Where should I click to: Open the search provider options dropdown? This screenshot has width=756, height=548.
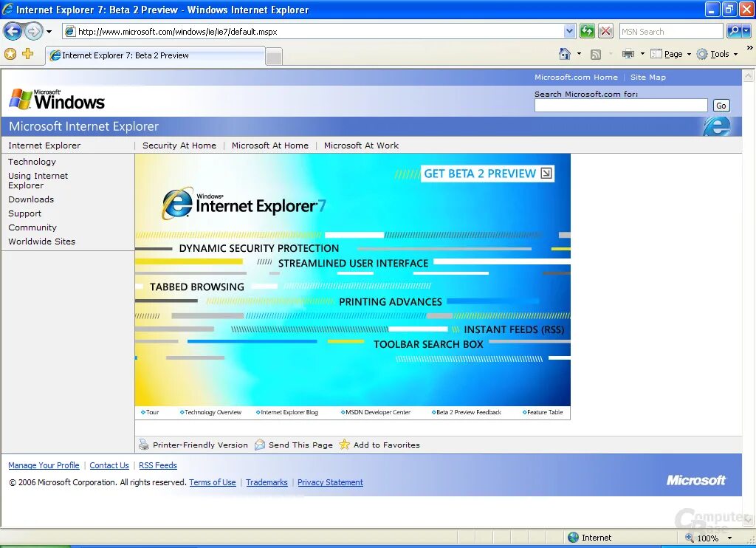[x=746, y=32]
